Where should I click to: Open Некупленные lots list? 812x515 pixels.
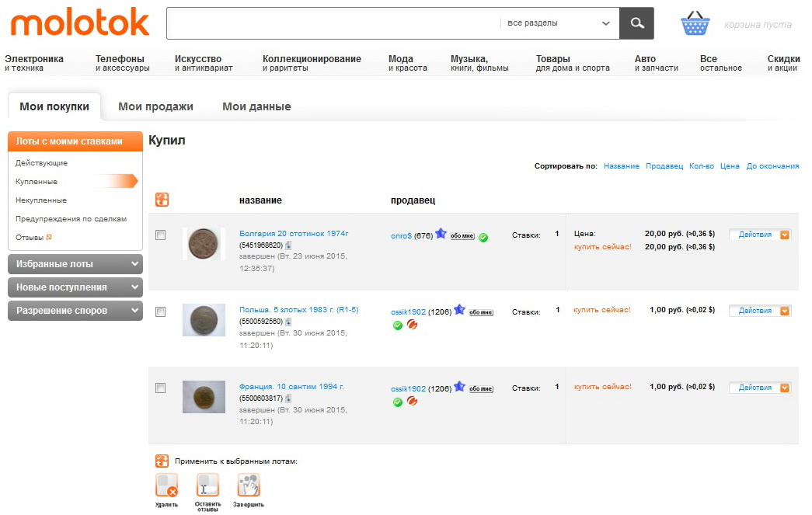coord(41,200)
